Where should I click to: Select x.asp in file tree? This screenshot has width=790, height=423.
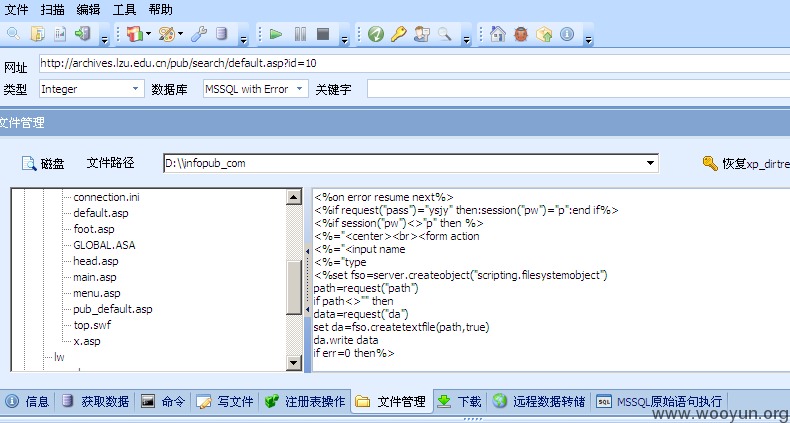click(x=87, y=341)
